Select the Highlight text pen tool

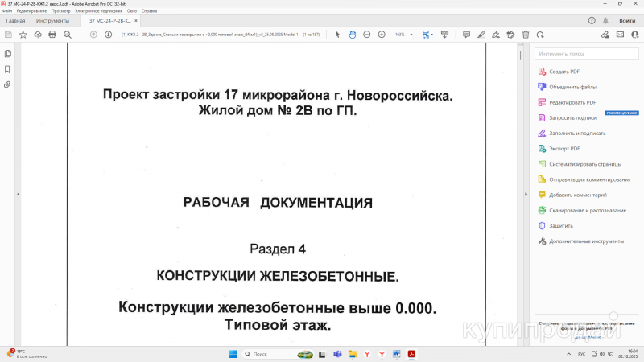pyautogui.click(x=481, y=35)
